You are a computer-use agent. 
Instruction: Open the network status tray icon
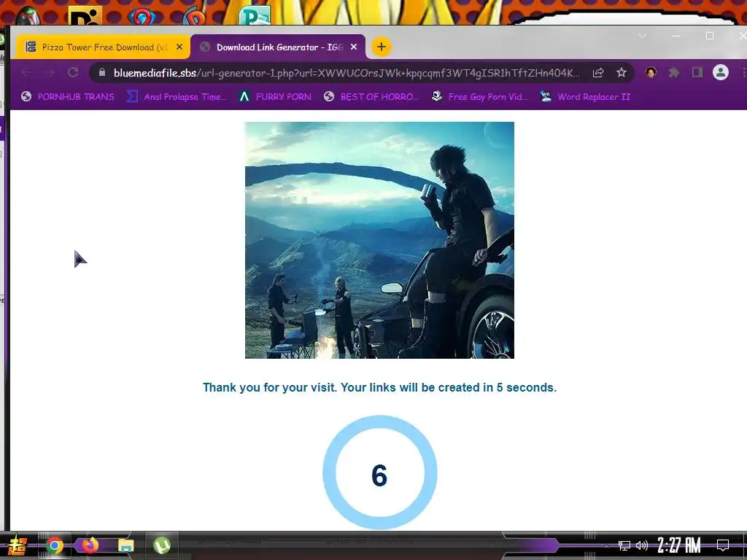click(624, 545)
